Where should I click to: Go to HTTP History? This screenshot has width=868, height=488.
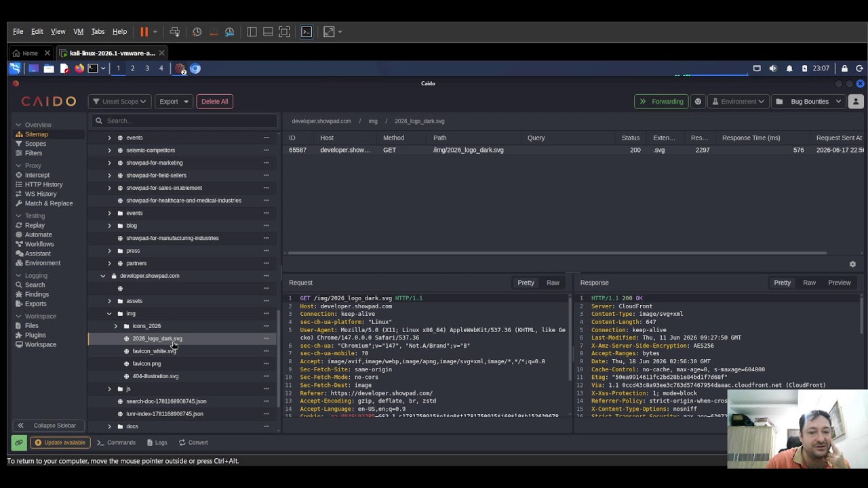(x=43, y=184)
